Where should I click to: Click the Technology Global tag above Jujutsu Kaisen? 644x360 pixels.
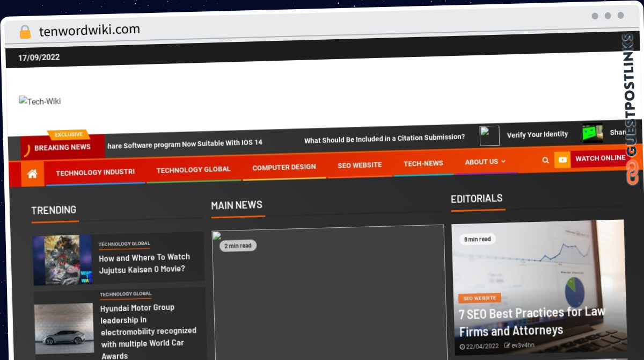[124, 244]
